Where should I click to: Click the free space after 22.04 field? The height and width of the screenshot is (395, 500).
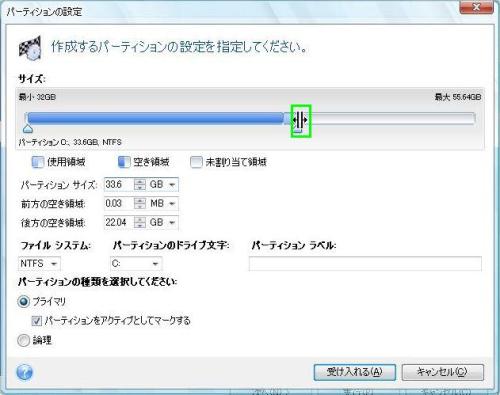(x=119, y=222)
